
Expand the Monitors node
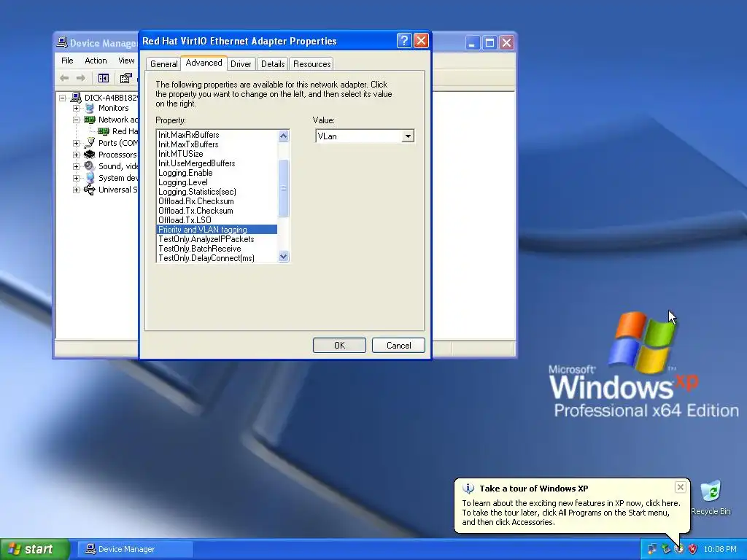pyautogui.click(x=76, y=108)
